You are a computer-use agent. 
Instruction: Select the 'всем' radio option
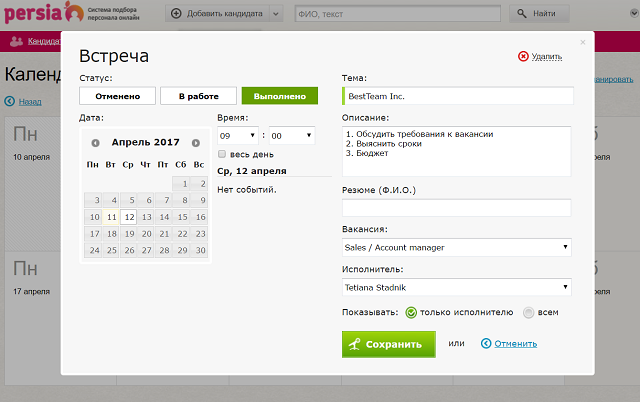coord(529,312)
